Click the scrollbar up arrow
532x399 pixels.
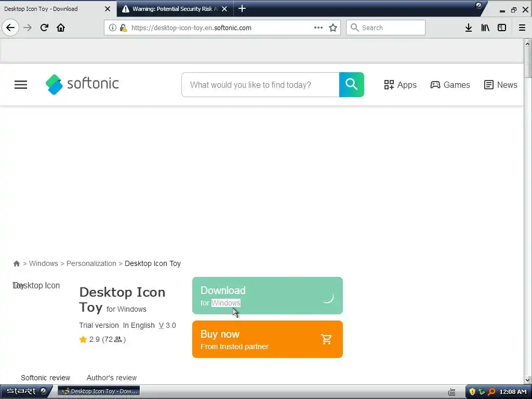pyautogui.click(x=528, y=43)
